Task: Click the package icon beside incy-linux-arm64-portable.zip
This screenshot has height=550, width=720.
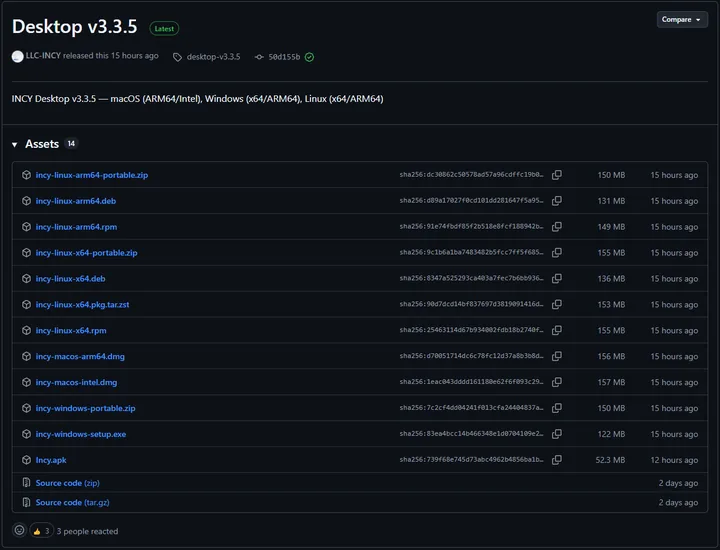Action: [27, 175]
